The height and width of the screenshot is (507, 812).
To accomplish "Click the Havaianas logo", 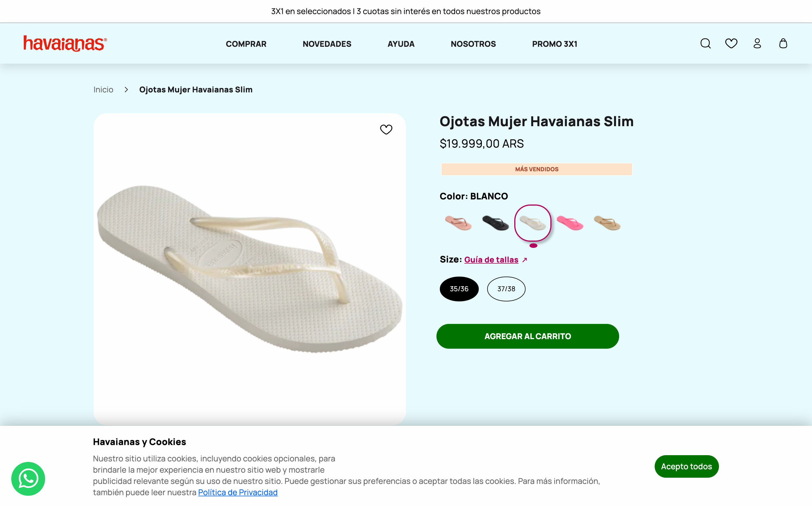I will point(65,43).
